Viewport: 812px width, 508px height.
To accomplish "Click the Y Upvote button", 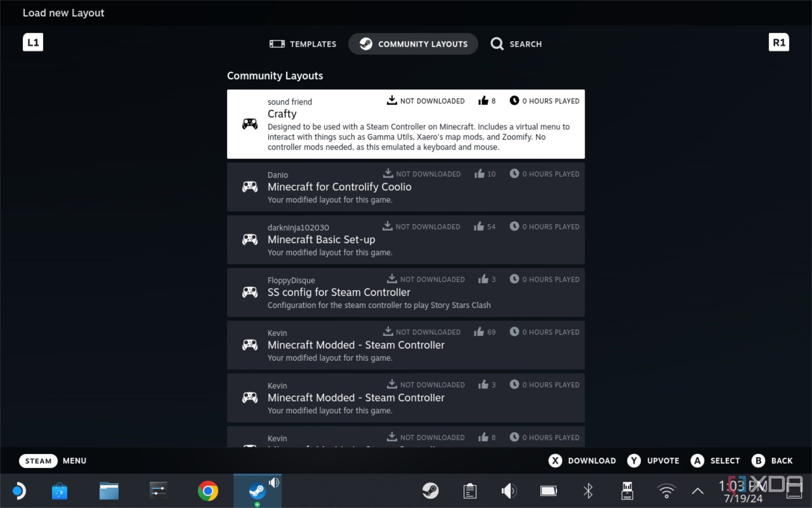I will click(653, 461).
